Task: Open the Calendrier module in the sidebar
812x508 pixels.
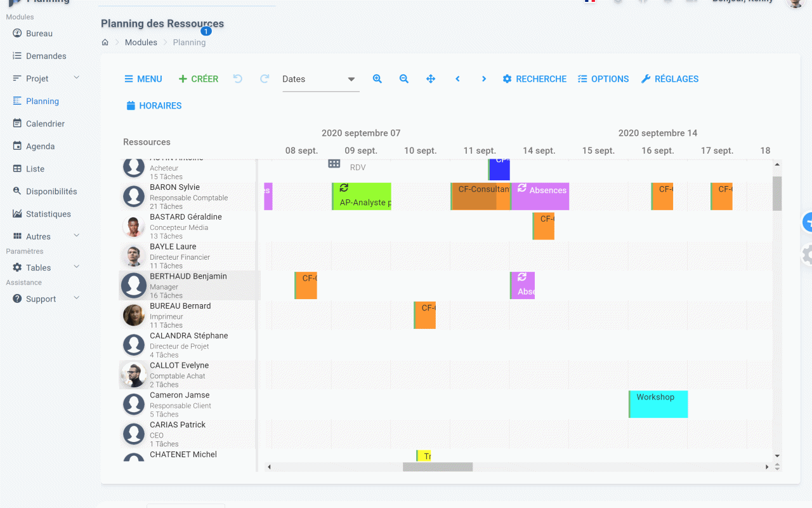Action: pos(42,123)
